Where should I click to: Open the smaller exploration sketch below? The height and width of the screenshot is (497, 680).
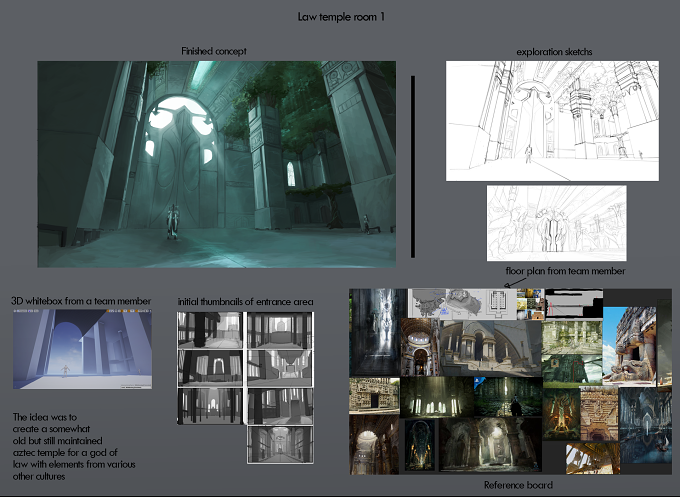click(556, 223)
